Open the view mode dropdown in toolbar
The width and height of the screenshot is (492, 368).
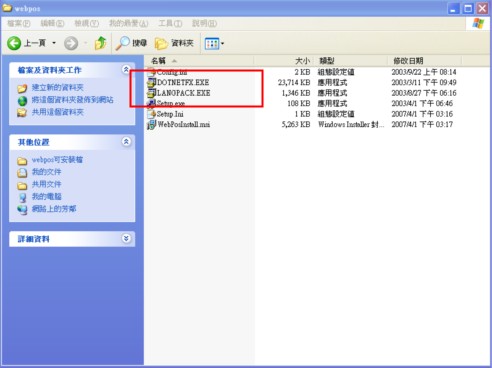(214, 43)
